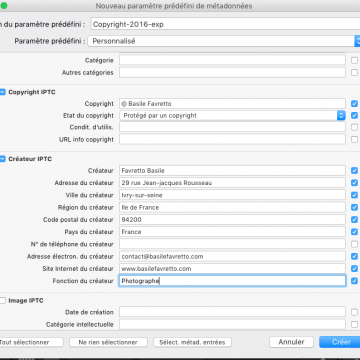Enable the Condit. d'utilis. checkbox
This screenshot has height=360, width=360.
(354, 127)
